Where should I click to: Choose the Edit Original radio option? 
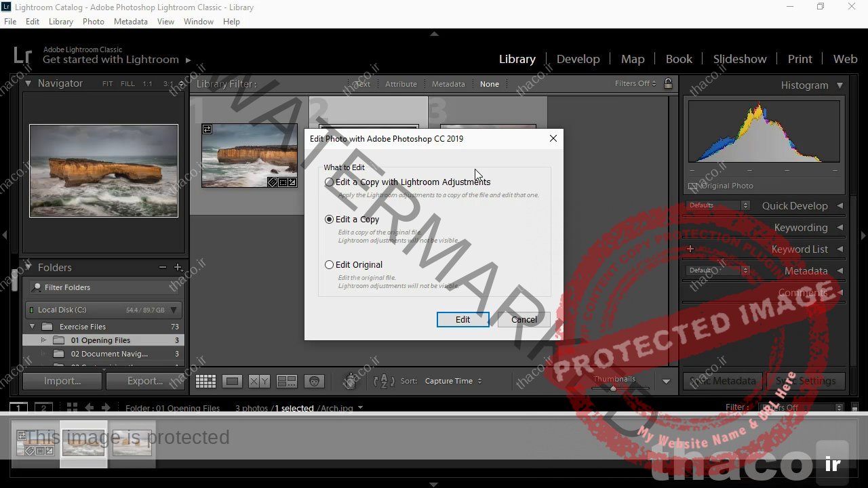pos(330,264)
